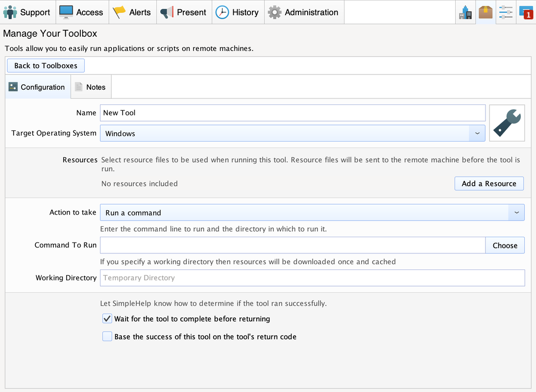
Task: Click the Command To Run field
Action: pos(292,245)
